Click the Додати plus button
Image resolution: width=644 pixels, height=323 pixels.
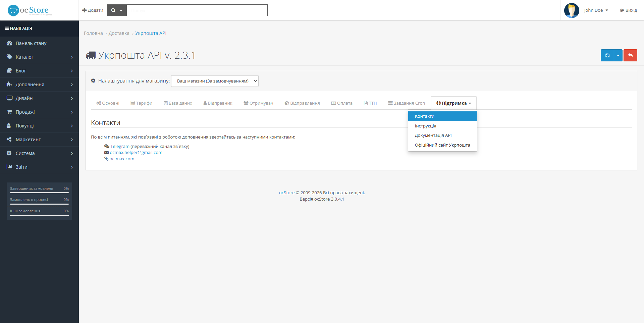(93, 10)
